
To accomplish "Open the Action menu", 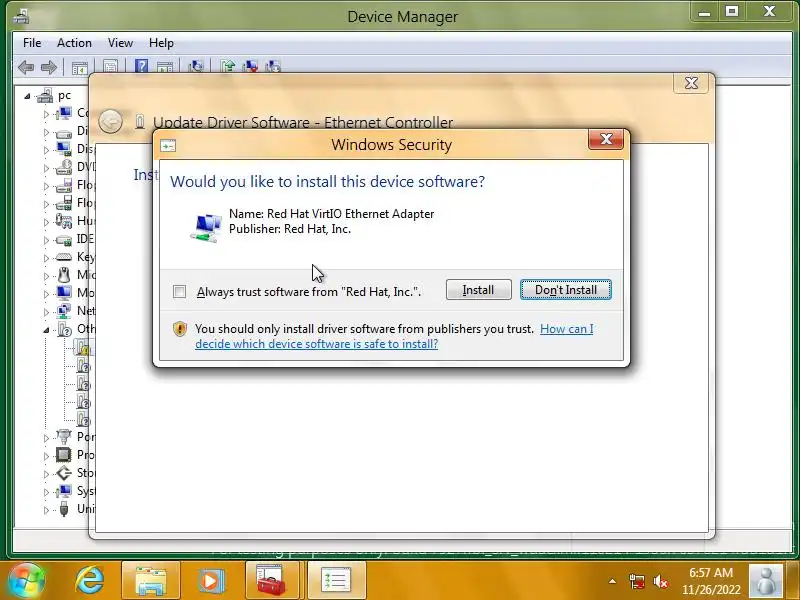I will point(74,43).
